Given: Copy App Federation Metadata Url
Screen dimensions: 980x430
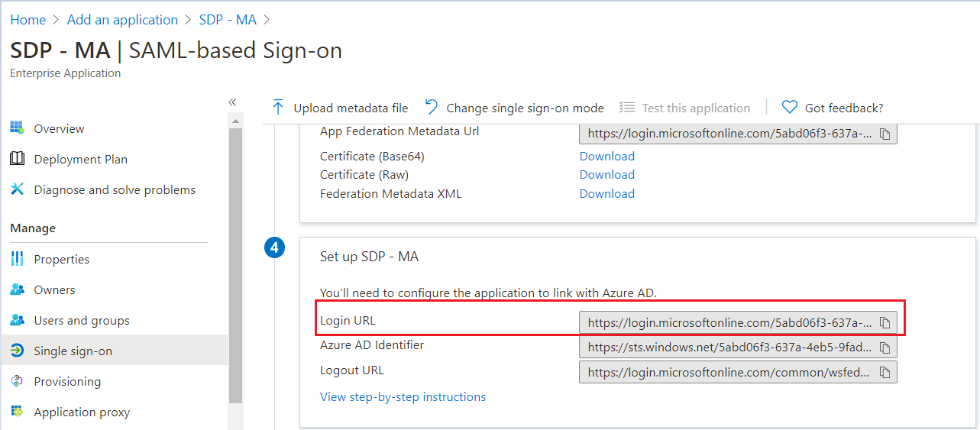Looking at the screenshot, I should (x=885, y=134).
